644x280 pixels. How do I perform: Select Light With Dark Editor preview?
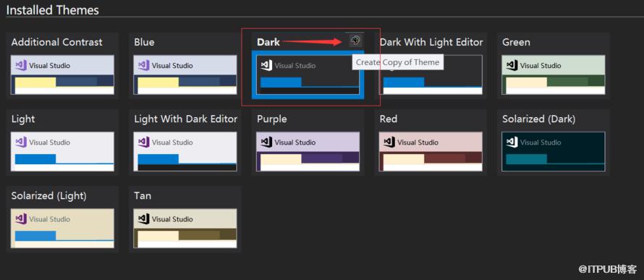pyautogui.click(x=185, y=151)
